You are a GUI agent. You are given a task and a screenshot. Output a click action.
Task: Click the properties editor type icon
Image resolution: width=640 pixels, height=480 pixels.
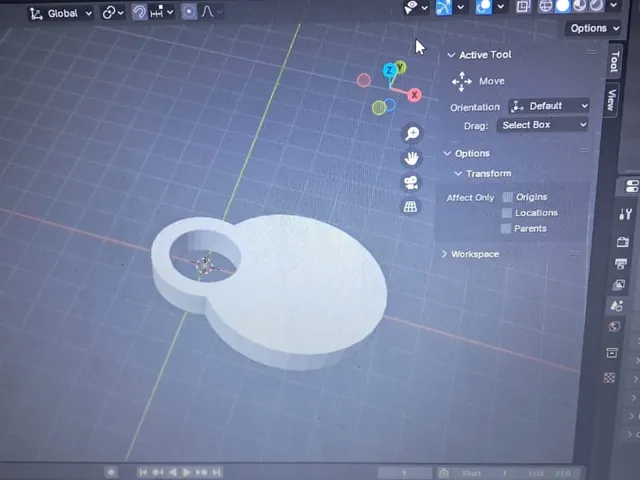point(631,186)
